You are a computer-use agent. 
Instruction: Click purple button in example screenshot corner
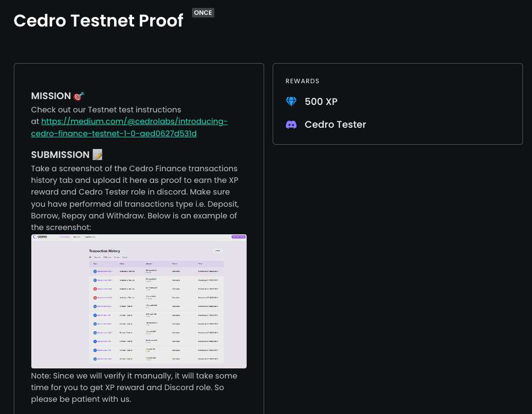pos(239,236)
